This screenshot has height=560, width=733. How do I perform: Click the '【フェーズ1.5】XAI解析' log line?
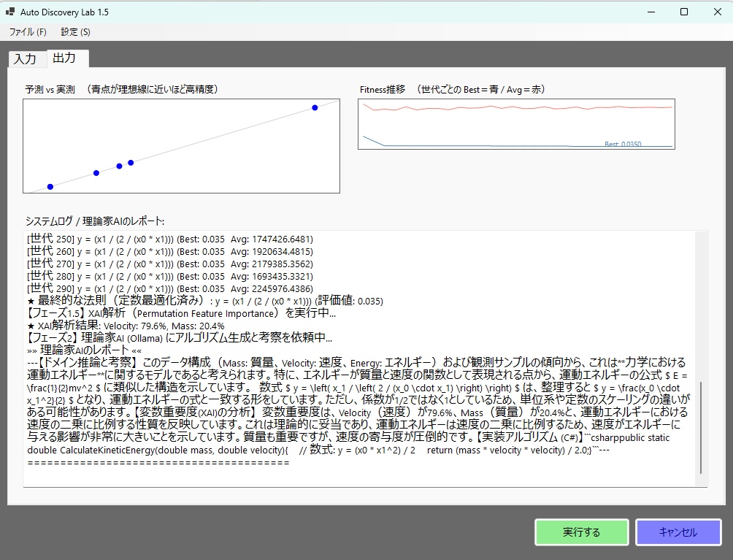181,312
